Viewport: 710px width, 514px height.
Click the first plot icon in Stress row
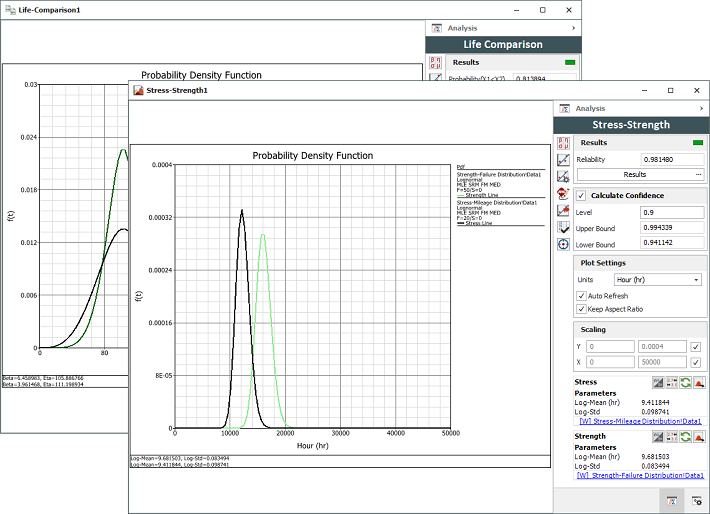(x=657, y=382)
